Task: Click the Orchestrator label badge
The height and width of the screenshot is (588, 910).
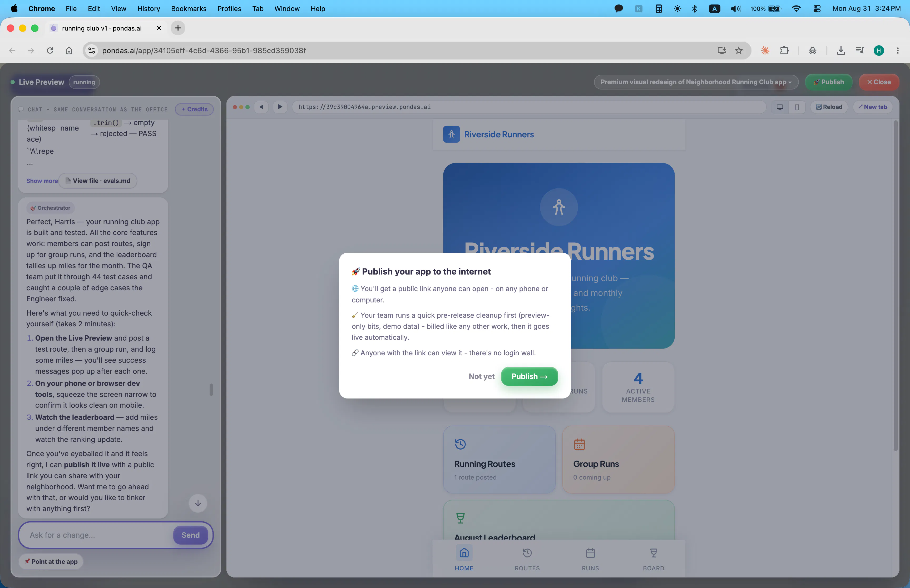Action: pos(50,208)
